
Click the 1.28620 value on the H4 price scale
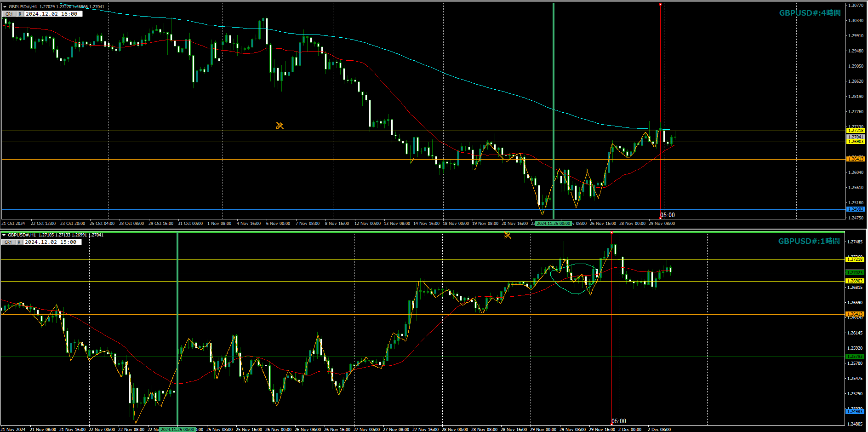point(856,81)
